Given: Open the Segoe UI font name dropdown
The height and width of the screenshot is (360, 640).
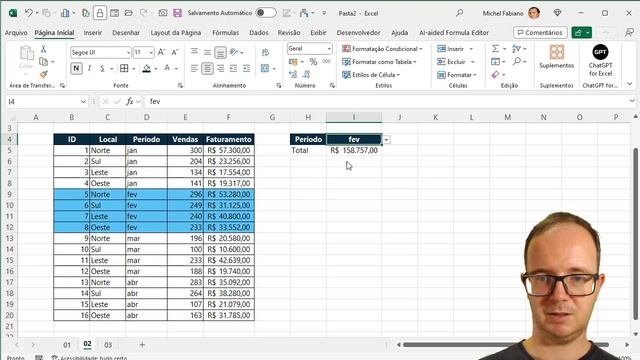Looking at the screenshot, I should click(128, 52).
